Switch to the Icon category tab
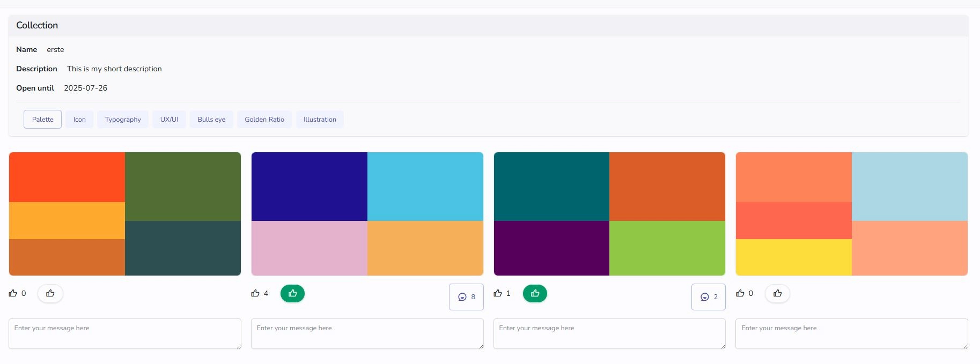Screen dimensions: 980x364 click(79, 119)
